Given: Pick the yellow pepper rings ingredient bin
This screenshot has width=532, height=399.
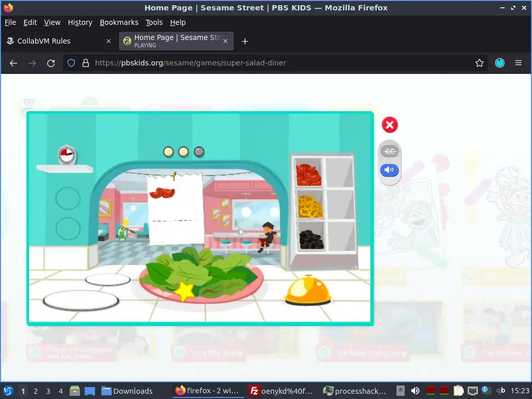Looking at the screenshot, I should point(310,205).
